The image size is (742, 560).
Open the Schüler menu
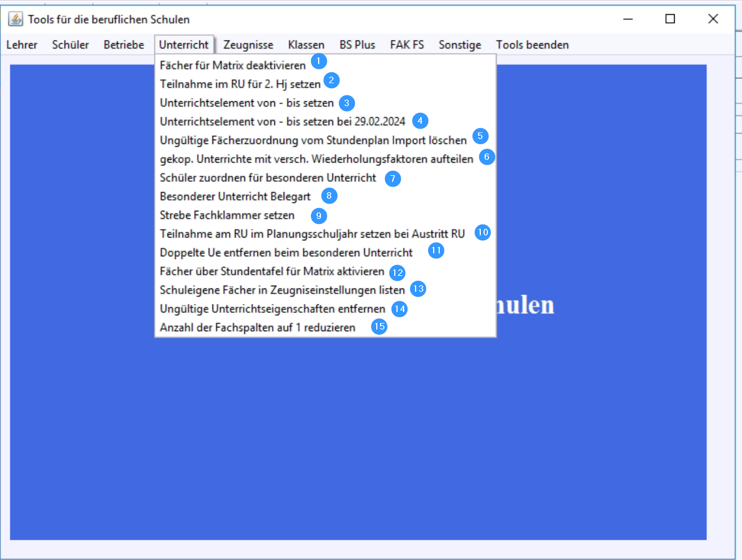coord(70,45)
